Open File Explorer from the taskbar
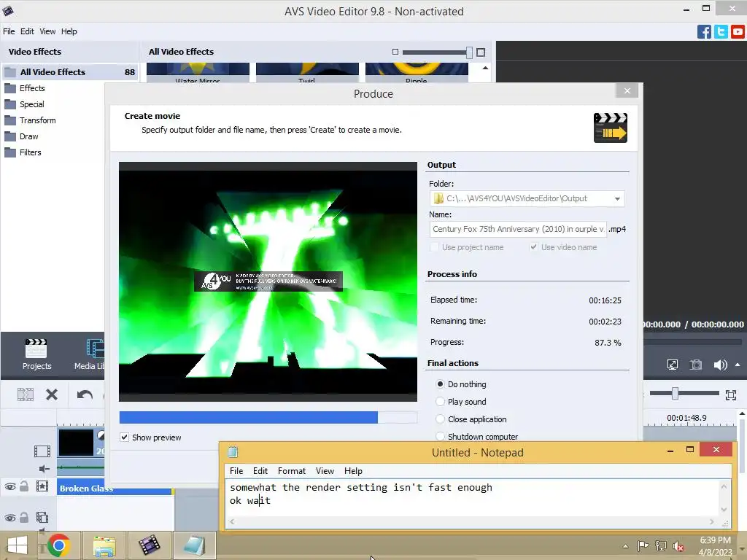Viewport: 747px width, 560px height. tap(104, 545)
